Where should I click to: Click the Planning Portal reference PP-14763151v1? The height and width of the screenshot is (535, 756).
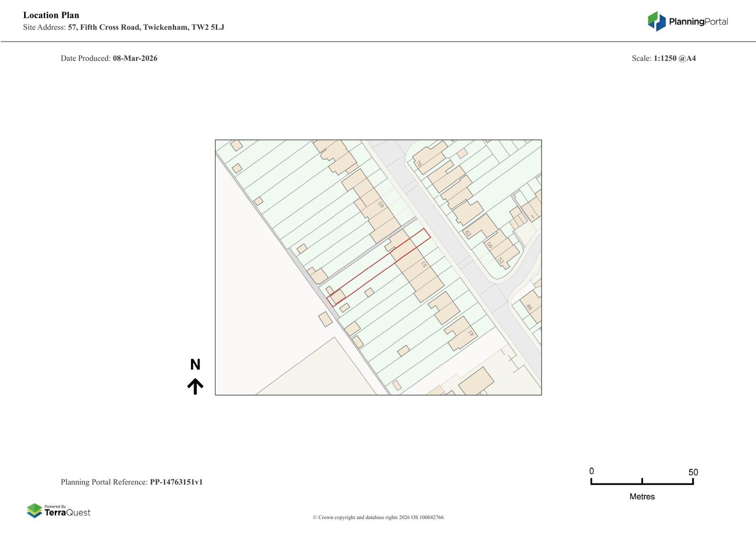click(x=176, y=482)
